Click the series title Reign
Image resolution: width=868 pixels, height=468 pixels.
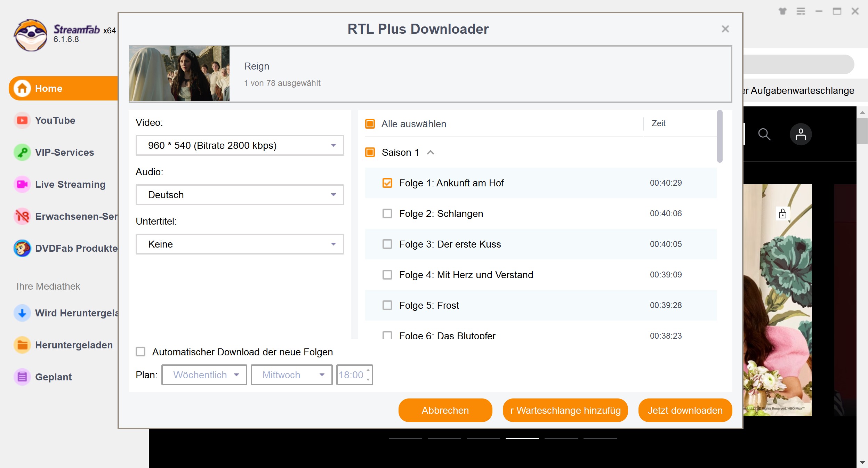[257, 66]
